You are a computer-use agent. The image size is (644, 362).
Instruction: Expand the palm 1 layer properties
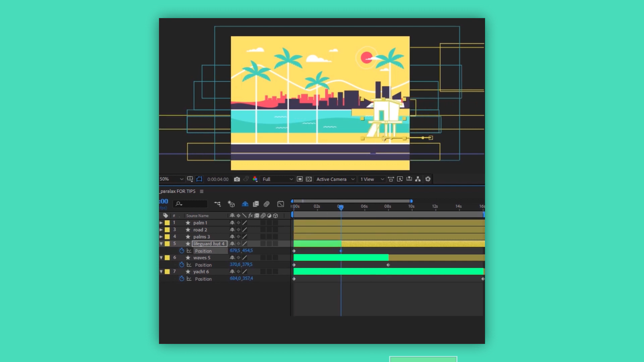click(161, 223)
